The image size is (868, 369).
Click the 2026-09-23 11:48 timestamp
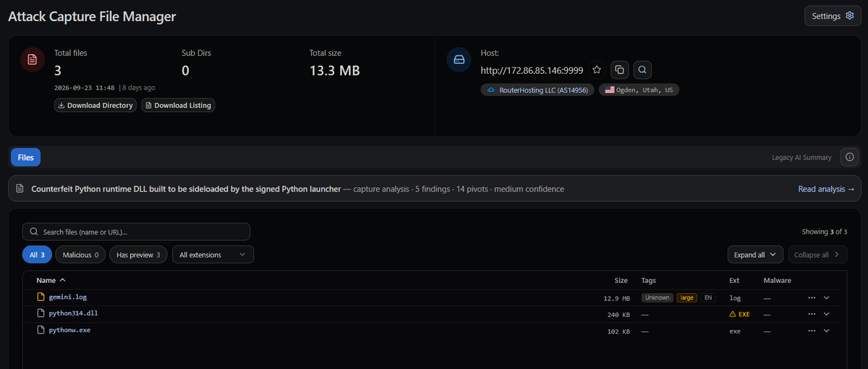(85, 88)
